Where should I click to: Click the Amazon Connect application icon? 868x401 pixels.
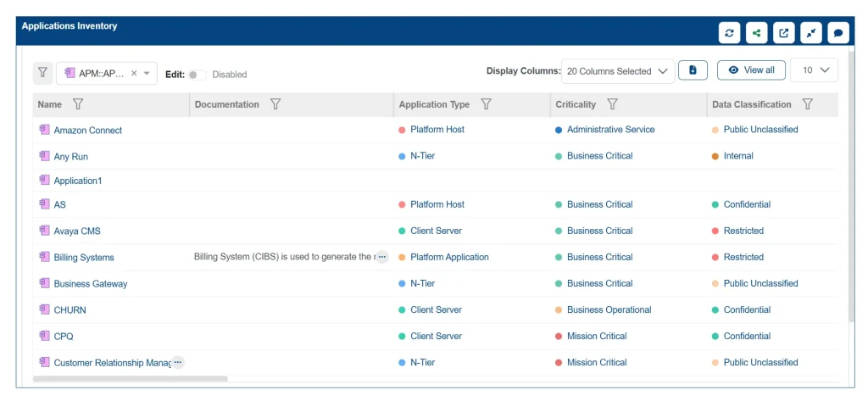(x=44, y=130)
